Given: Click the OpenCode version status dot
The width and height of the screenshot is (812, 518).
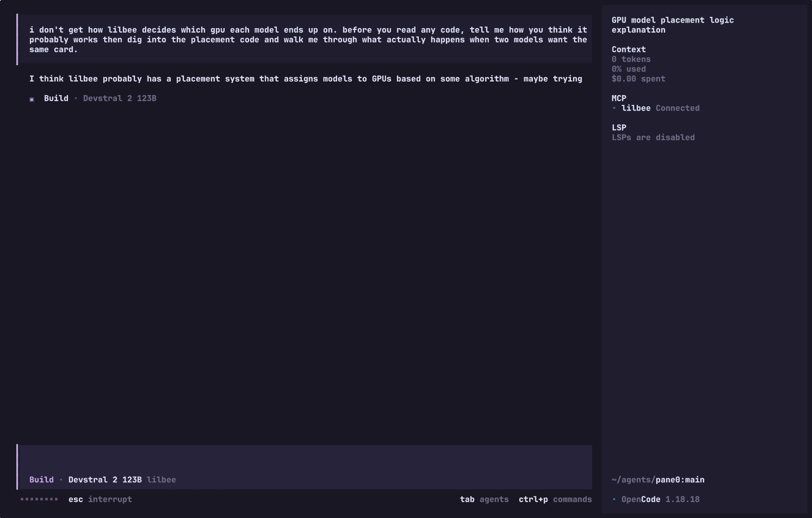Looking at the screenshot, I should 614,499.
